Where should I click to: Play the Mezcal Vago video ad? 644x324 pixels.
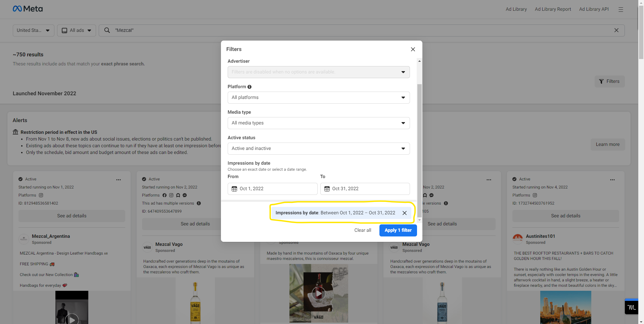click(319, 293)
